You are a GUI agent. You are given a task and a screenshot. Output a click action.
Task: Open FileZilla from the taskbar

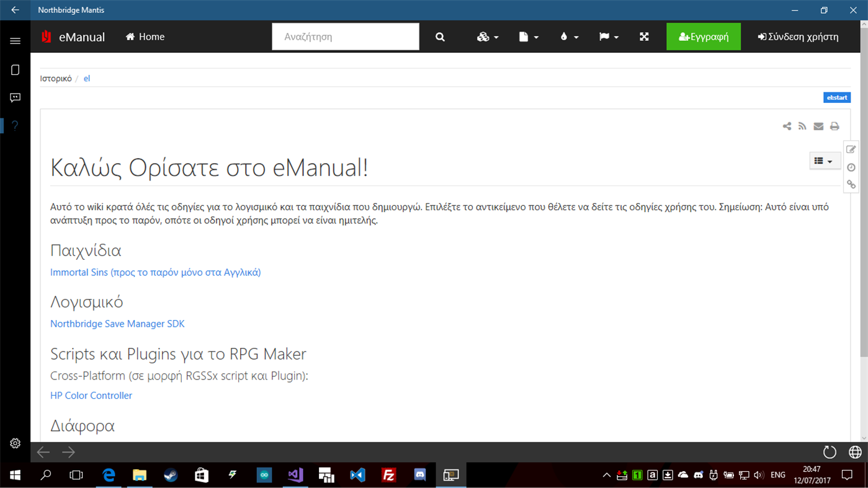389,476
